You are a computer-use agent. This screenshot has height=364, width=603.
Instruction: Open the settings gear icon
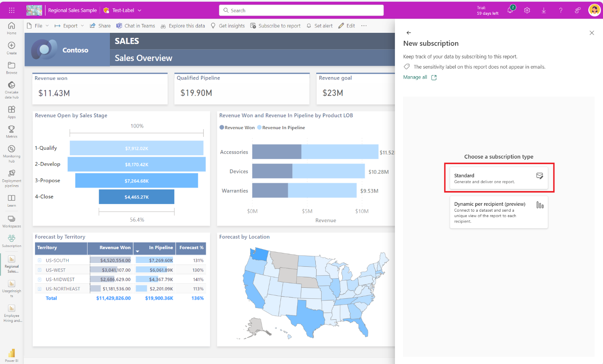527,10
